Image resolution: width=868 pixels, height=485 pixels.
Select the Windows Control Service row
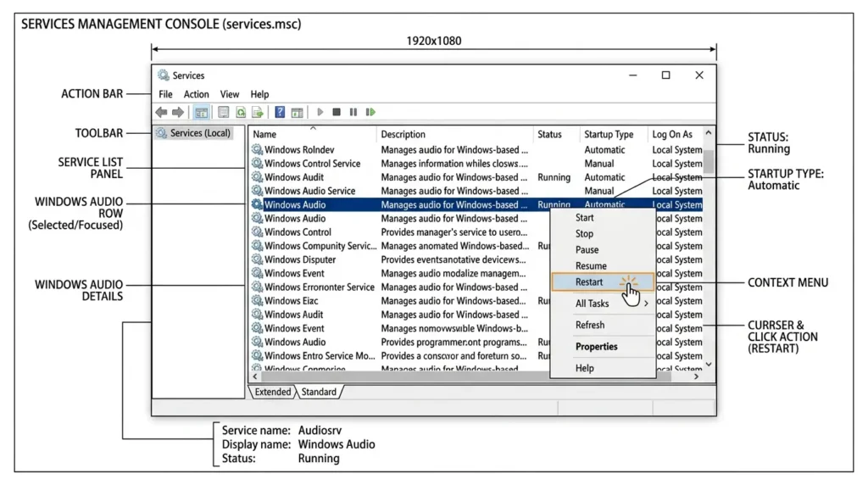click(476, 164)
